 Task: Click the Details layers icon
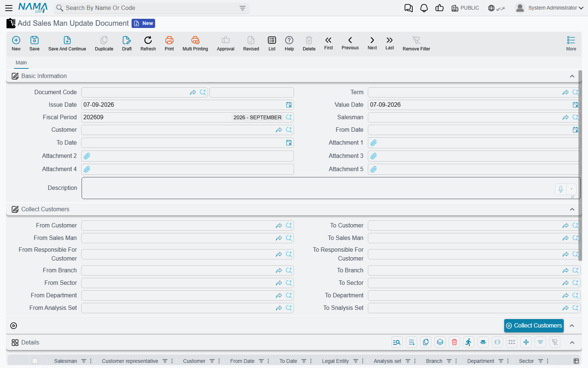point(440,342)
